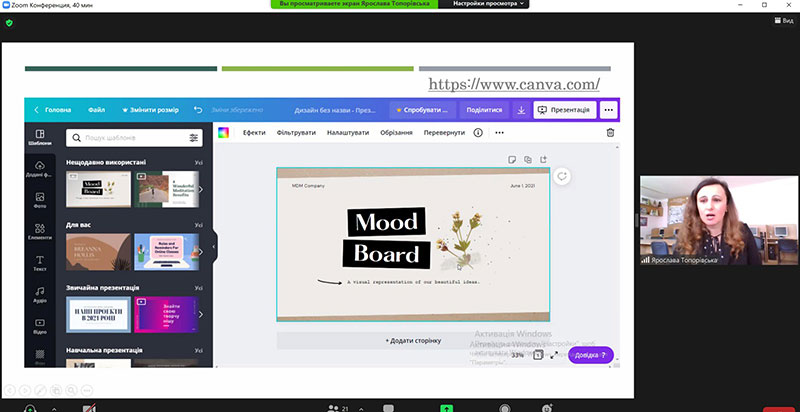Screen dimensions: 800x412
Task: Go to previous slide in slideshow controls
Action: click(10, 390)
